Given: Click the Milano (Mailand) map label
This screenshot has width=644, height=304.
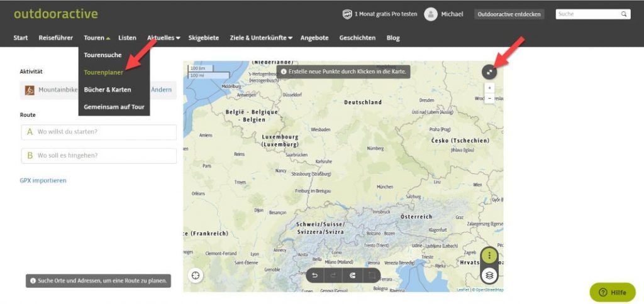Looking at the screenshot, I should [339, 262].
